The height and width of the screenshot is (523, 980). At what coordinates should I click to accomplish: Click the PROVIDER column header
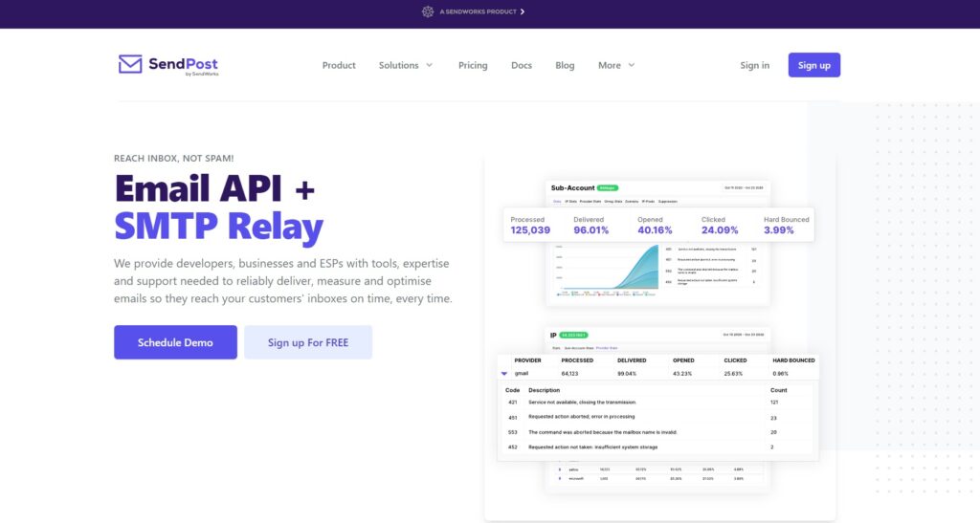(527, 360)
